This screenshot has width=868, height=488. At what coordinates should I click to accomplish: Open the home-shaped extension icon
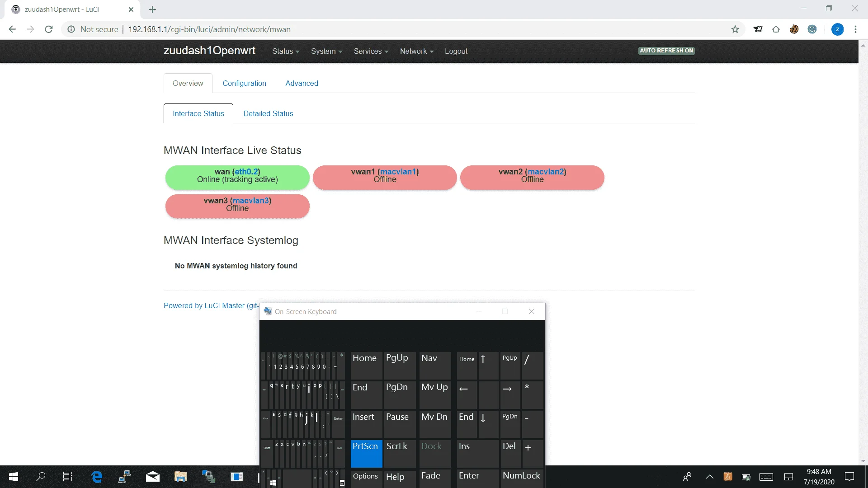click(x=776, y=29)
